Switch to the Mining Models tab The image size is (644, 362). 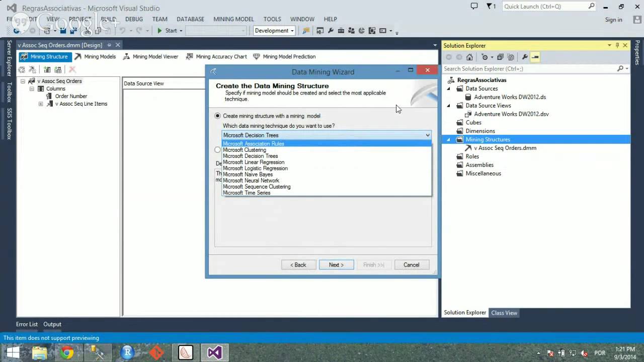(x=95, y=57)
